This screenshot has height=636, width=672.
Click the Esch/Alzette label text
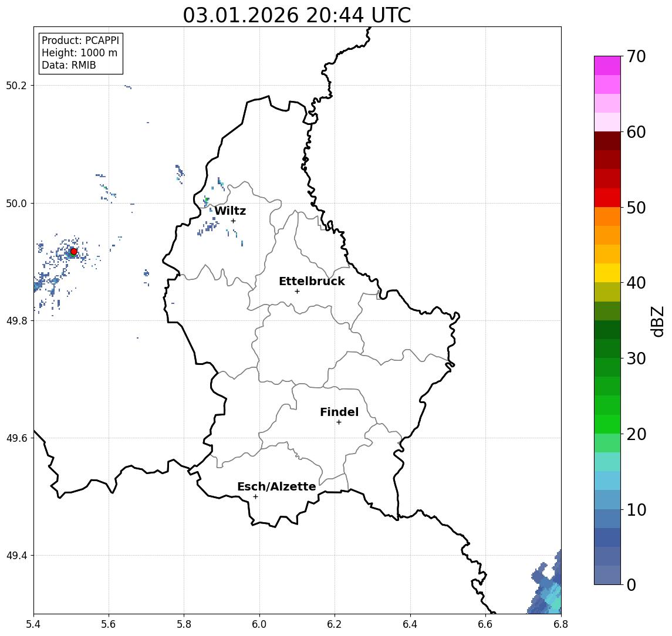[276, 486]
